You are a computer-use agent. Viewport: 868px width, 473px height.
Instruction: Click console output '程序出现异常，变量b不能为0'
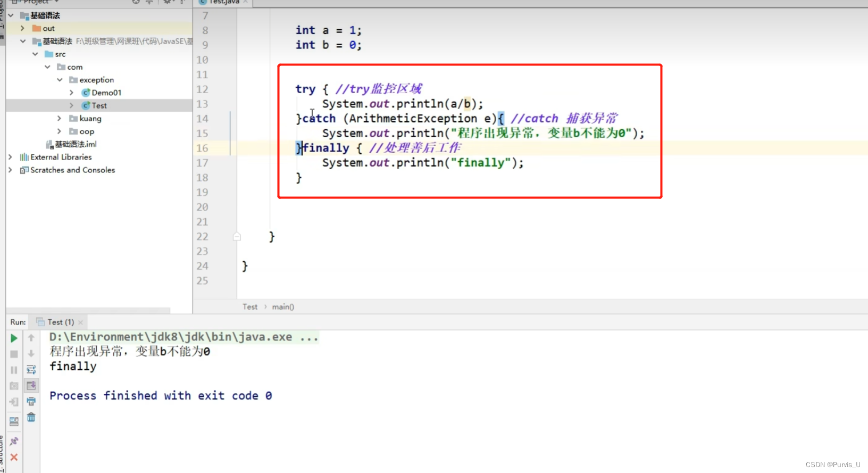130,352
